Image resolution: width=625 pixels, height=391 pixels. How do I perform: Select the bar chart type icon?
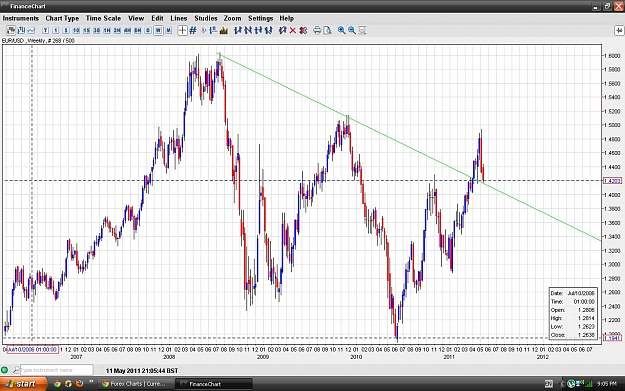pyautogui.click(x=21, y=30)
